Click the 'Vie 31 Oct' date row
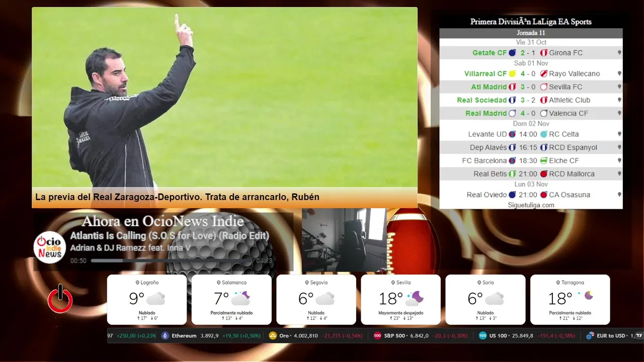The height and width of the screenshot is (362, 644). [531, 42]
